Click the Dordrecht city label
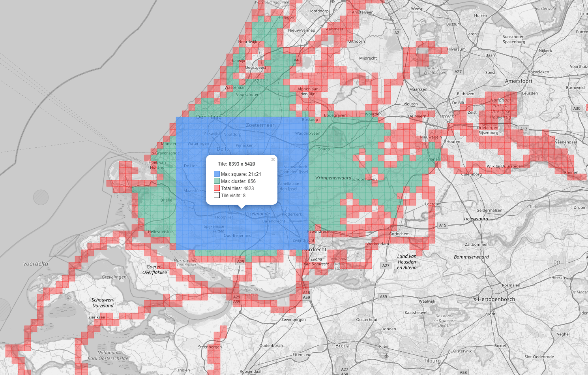Viewport: 588px width, 375px height. [315, 250]
